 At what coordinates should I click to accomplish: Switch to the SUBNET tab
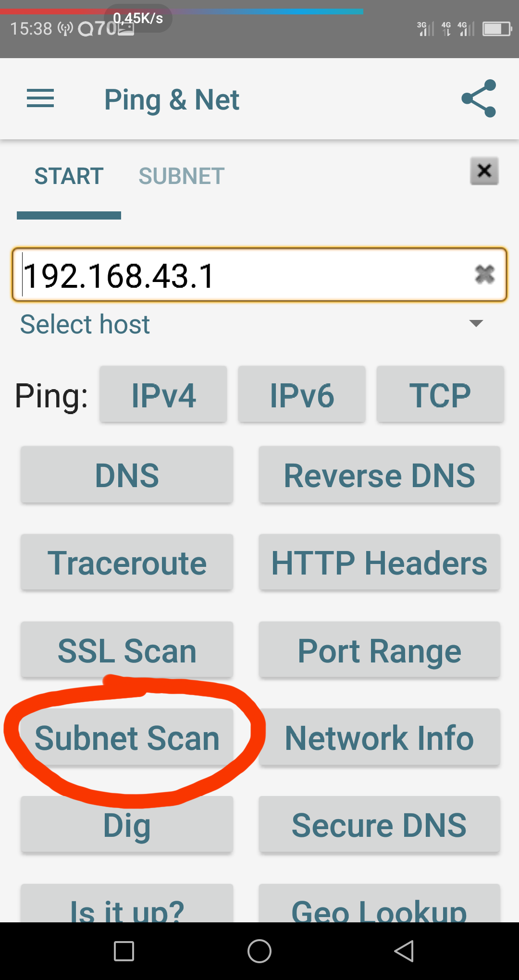[181, 176]
